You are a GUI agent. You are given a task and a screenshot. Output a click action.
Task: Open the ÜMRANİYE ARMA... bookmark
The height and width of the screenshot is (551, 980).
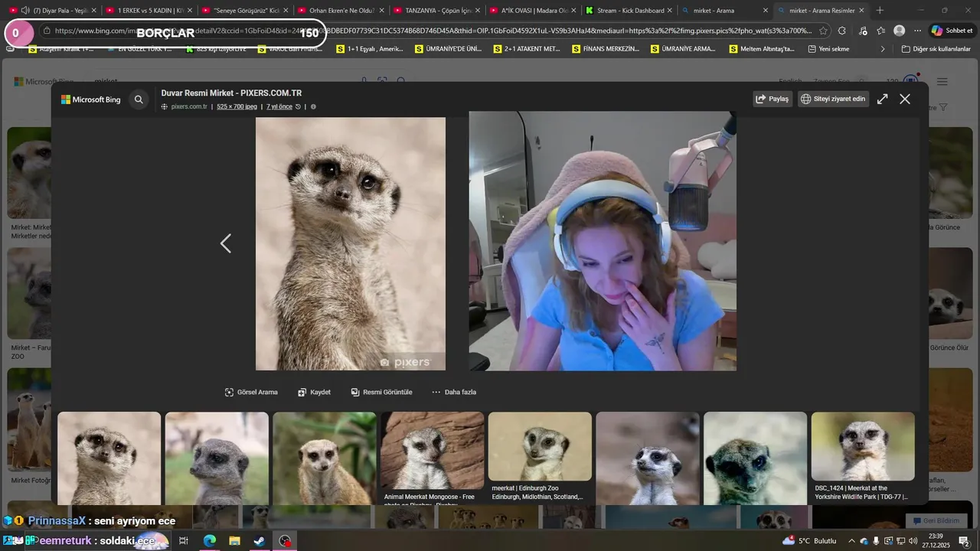[x=683, y=49]
